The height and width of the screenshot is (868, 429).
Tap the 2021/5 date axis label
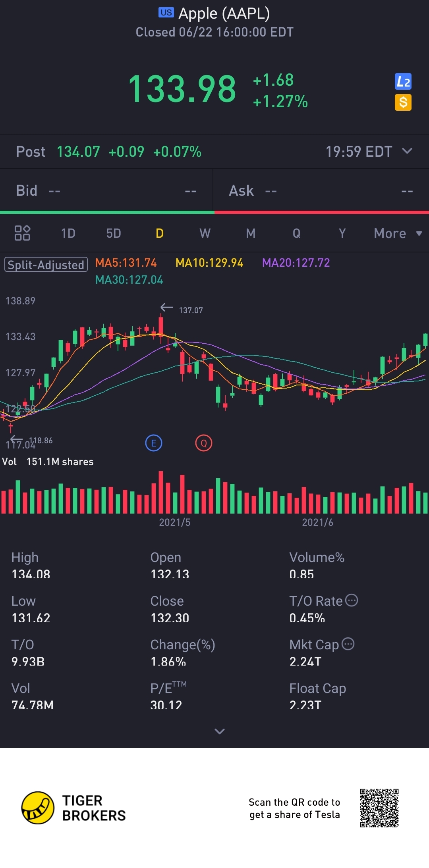[175, 522]
